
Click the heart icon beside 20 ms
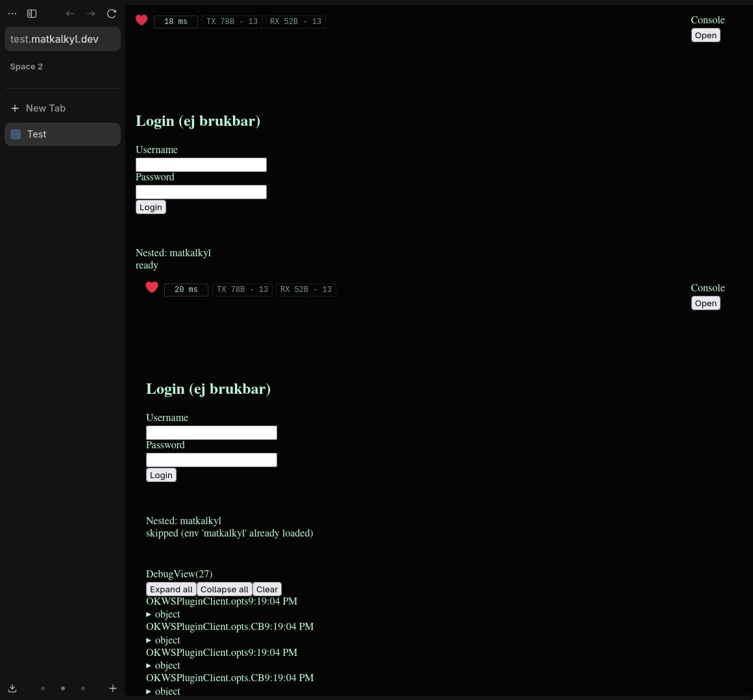tap(152, 287)
